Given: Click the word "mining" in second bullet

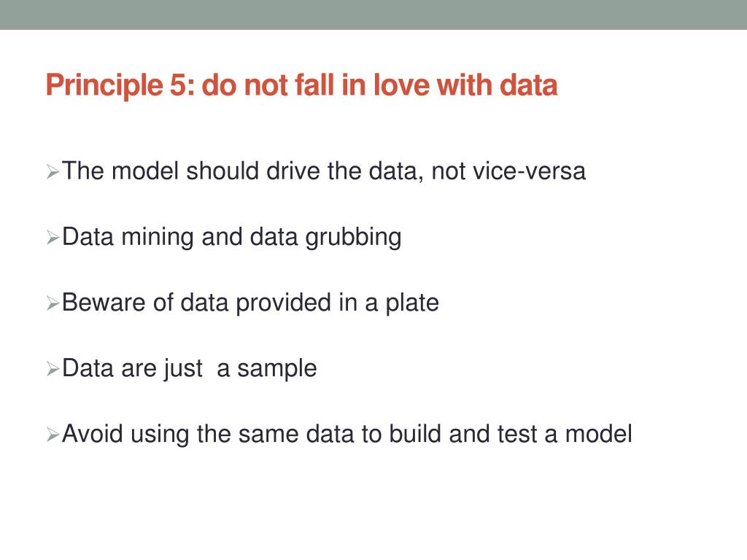Looking at the screenshot, I should point(158,238).
